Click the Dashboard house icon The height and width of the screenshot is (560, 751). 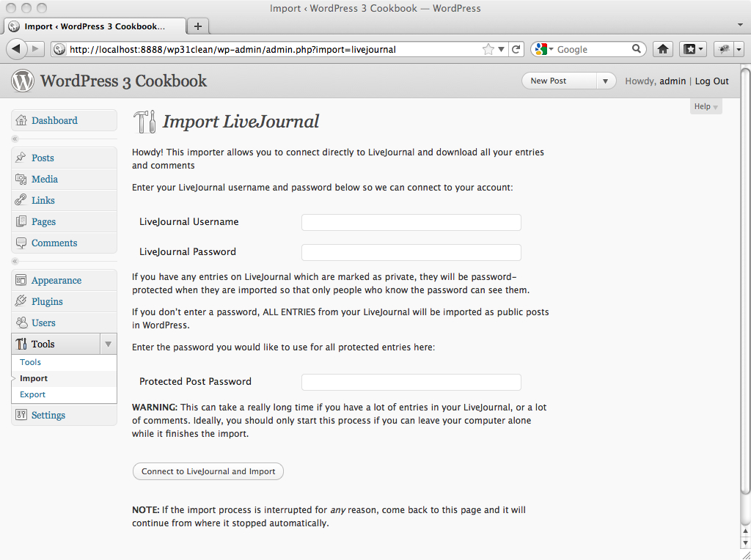(x=21, y=120)
